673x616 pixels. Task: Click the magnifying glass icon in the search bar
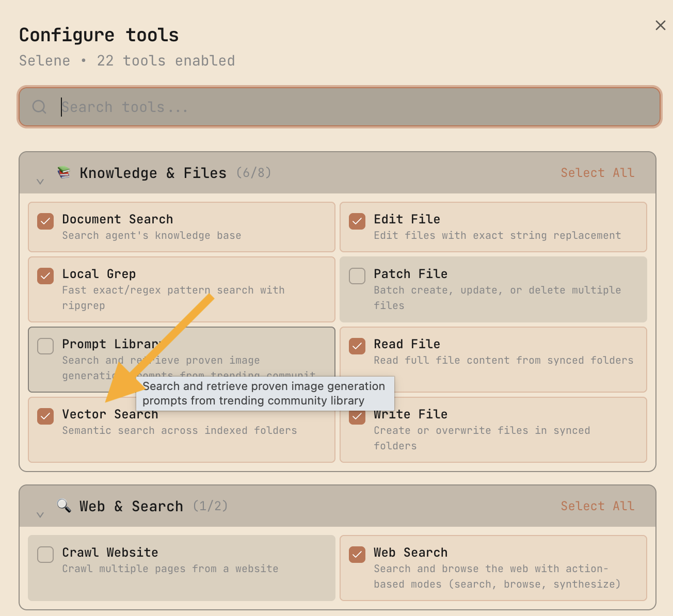click(39, 107)
